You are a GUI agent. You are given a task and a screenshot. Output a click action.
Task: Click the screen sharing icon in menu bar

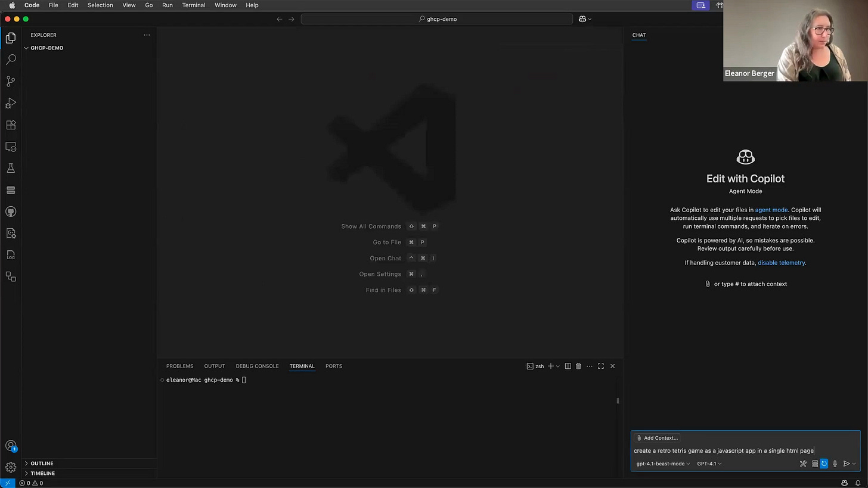coord(700,5)
